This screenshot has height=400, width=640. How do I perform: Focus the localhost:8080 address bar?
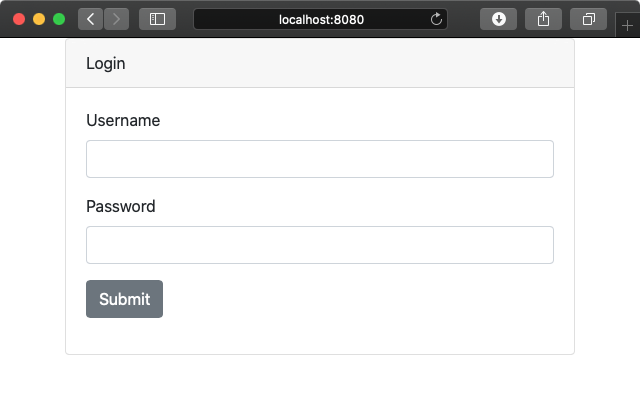pyautogui.click(x=320, y=19)
